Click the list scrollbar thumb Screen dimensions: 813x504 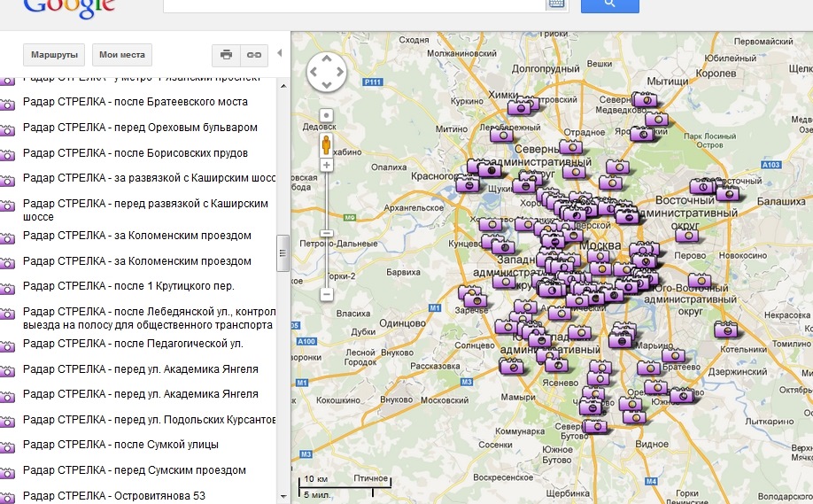(283, 253)
